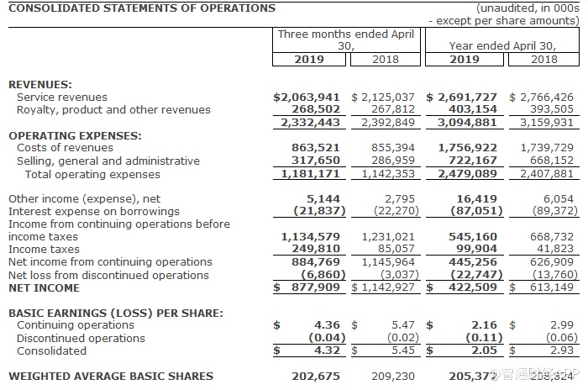588x390 pixels.
Task: Select the value 5,144
Action: 323,199
